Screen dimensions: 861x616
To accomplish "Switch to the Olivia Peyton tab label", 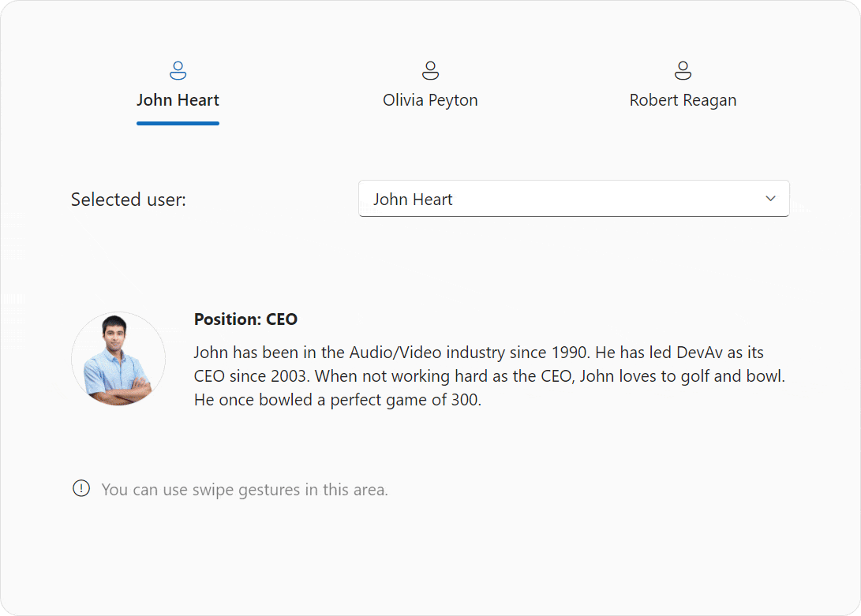I will click(430, 100).
